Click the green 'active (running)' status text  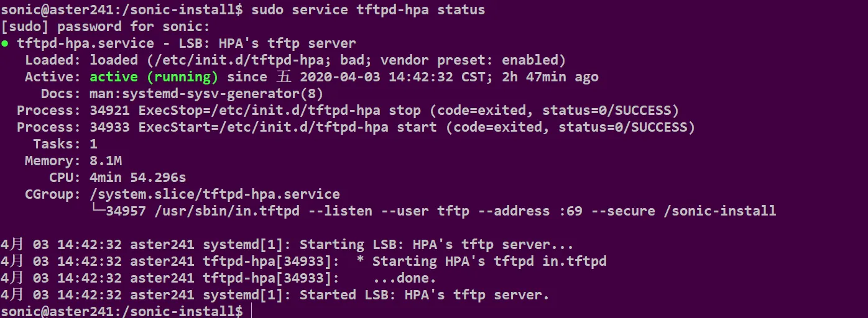tap(154, 77)
